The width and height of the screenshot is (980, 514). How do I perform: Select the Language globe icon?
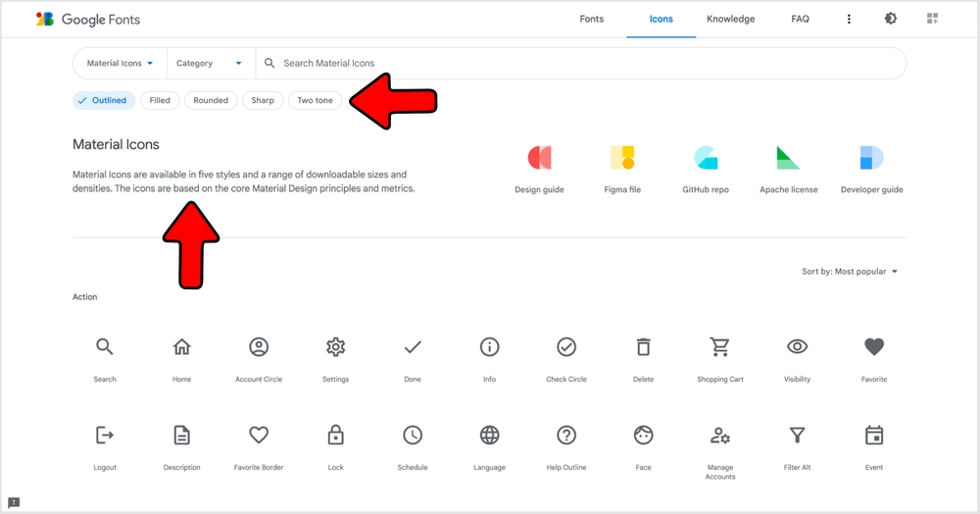click(489, 435)
